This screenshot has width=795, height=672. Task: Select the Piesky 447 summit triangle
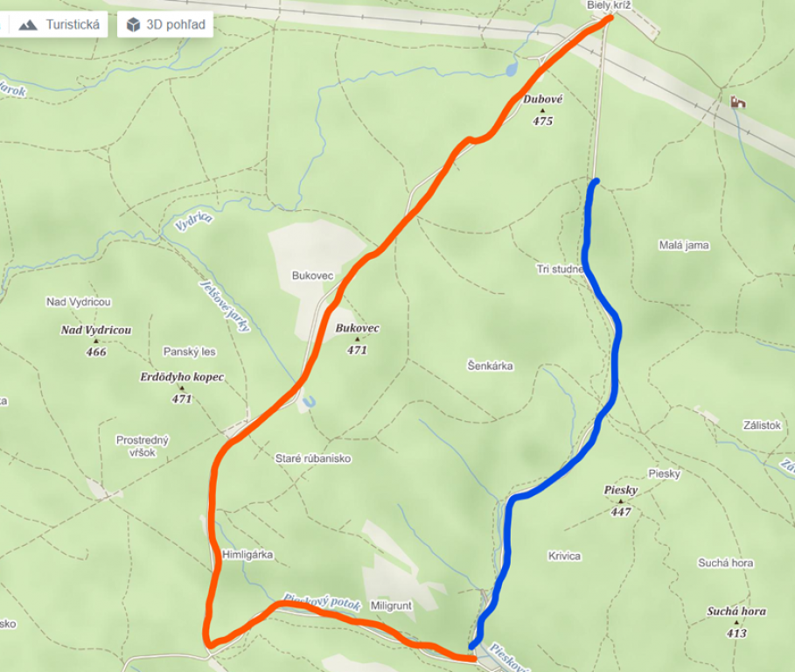point(621,501)
